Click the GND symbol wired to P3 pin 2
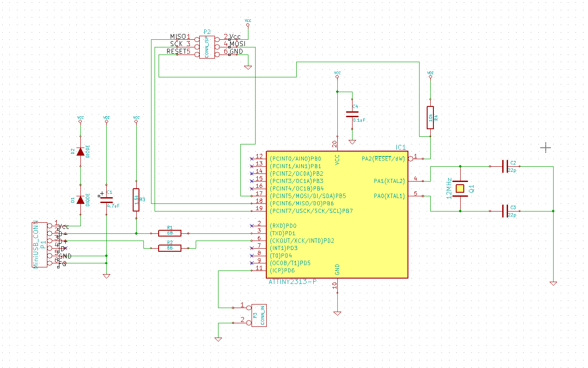Screen dimensions: 588x368 (218, 339)
